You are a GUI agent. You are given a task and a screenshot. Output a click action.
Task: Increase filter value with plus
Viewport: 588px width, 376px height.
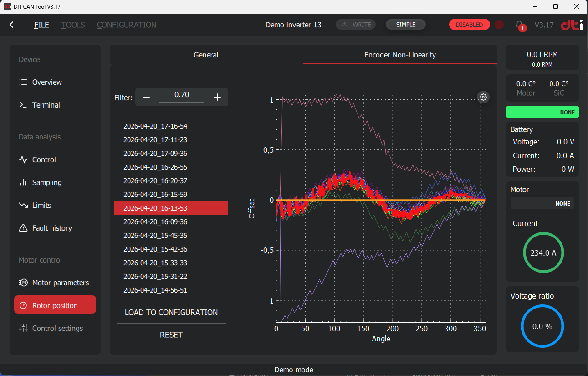[217, 97]
